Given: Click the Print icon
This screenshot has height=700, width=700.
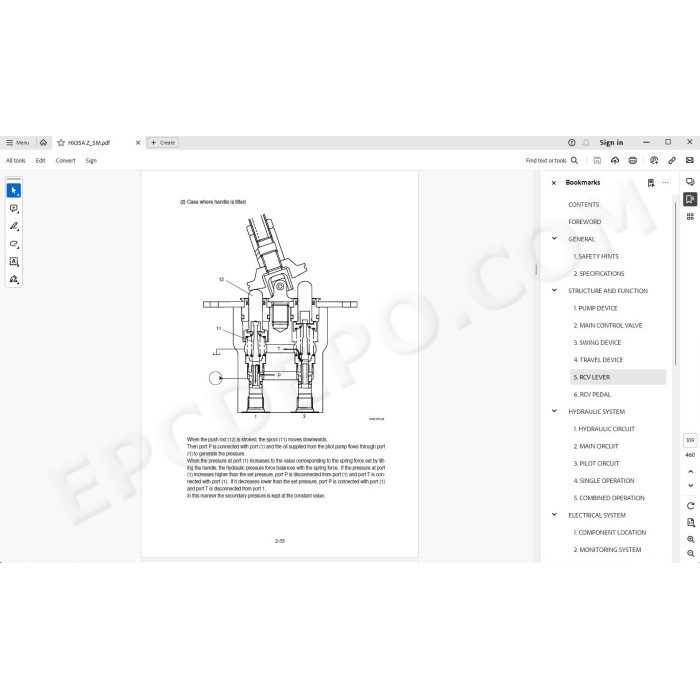Looking at the screenshot, I should coord(633,160).
